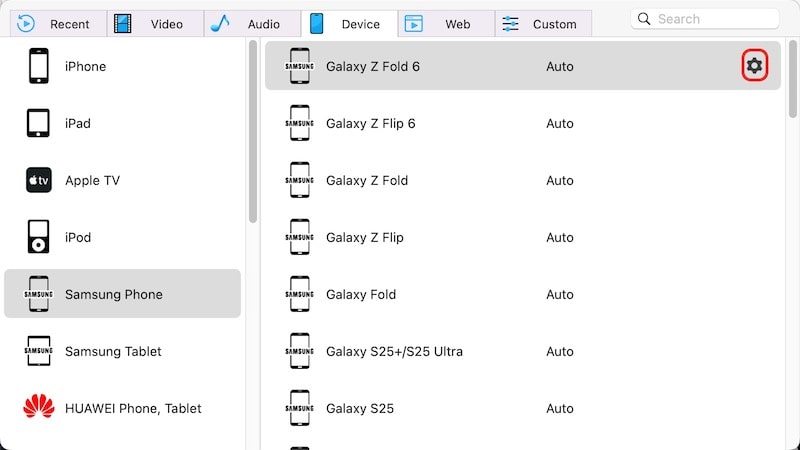Click the iPod device icon
Image resolution: width=800 pixels, height=450 pixels.
click(39, 237)
